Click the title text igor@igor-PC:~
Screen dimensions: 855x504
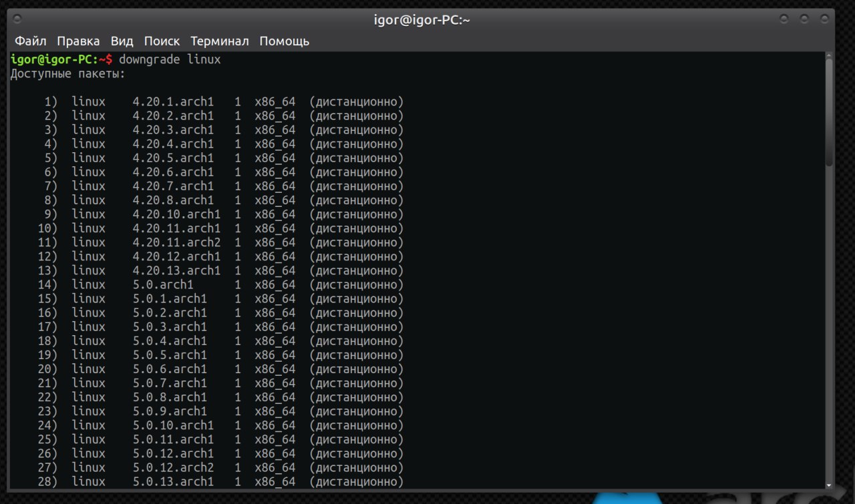422,19
